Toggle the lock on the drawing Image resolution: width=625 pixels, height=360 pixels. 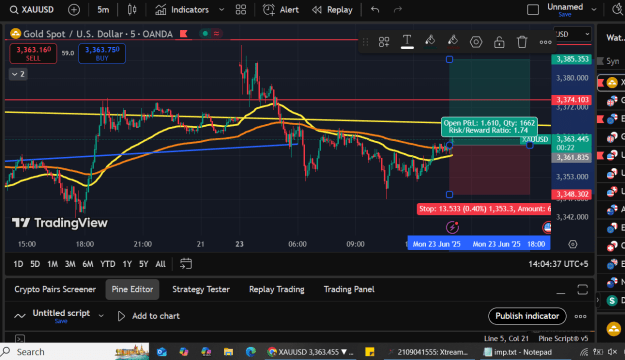coord(499,41)
